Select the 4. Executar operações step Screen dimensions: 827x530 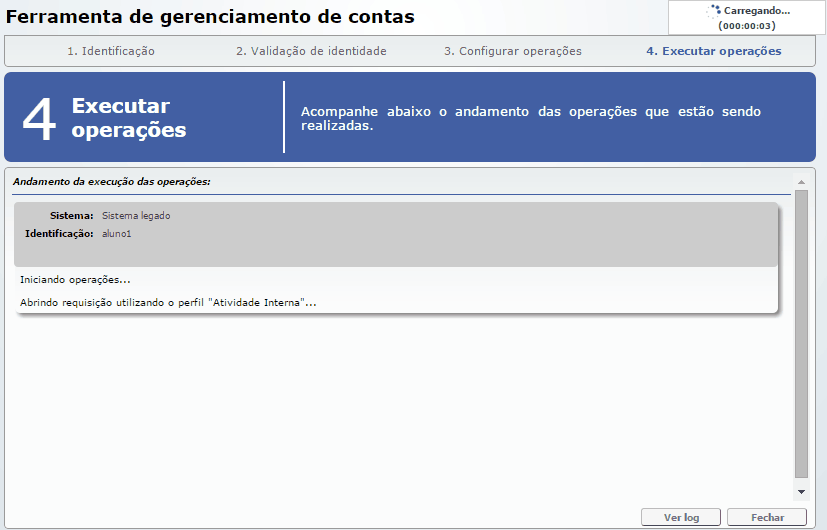(714, 51)
